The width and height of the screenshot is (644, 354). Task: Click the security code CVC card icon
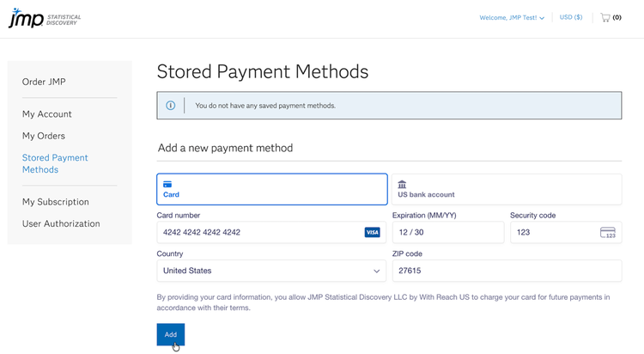(608, 233)
